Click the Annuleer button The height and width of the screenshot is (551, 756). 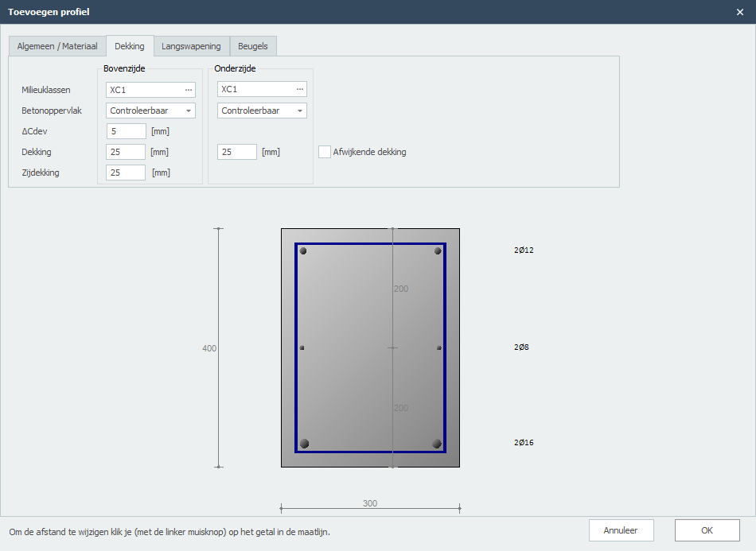click(622, 530)
